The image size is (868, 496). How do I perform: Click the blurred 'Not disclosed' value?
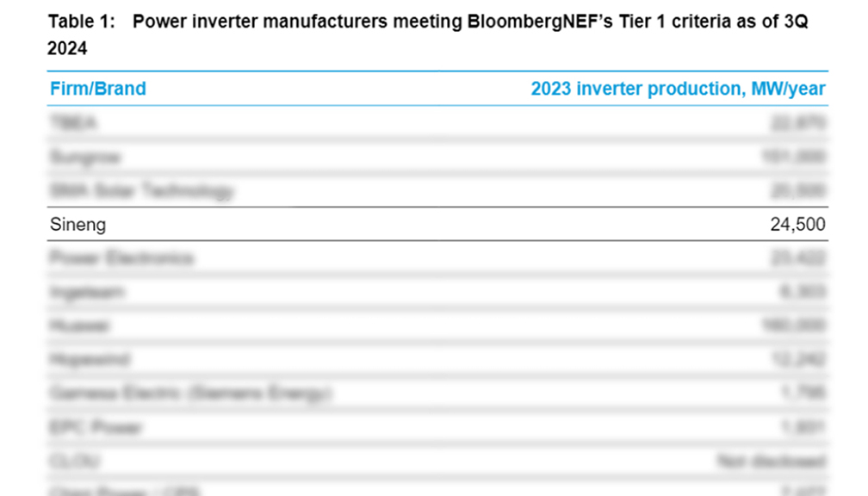(772, 461)
